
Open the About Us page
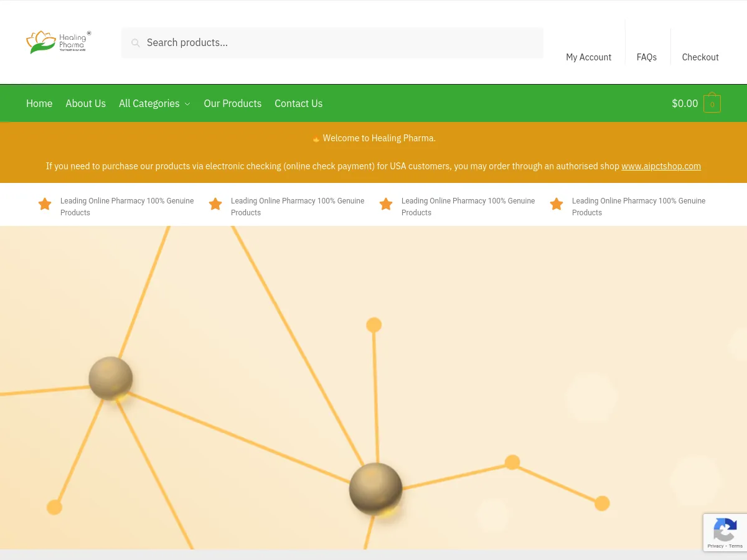(x=85, y=103)
